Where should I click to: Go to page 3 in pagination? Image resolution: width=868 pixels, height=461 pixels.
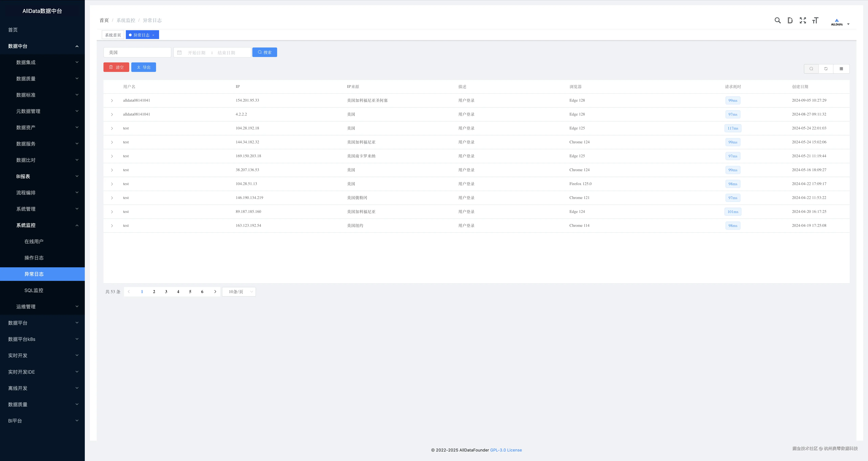point(166,292)
